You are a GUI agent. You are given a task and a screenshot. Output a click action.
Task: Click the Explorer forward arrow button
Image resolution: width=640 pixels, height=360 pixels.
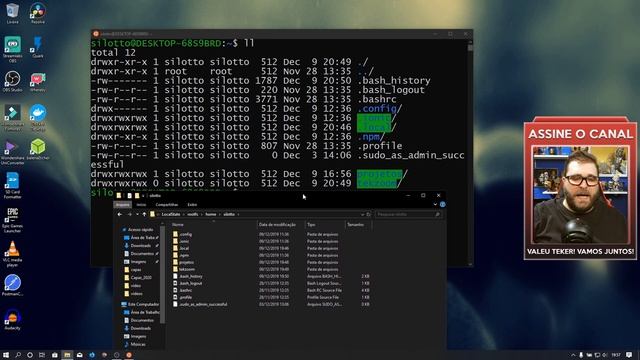[129, 214]
